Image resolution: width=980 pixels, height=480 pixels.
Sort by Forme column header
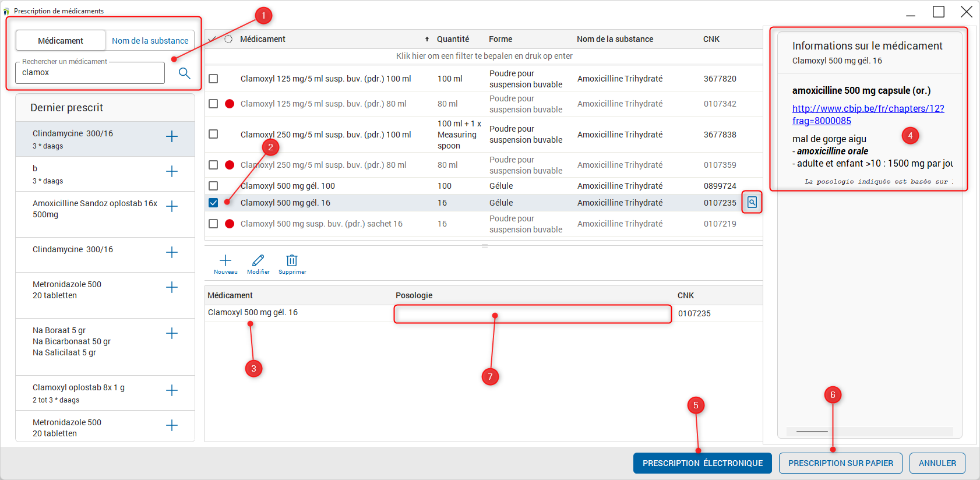(500, 39)
